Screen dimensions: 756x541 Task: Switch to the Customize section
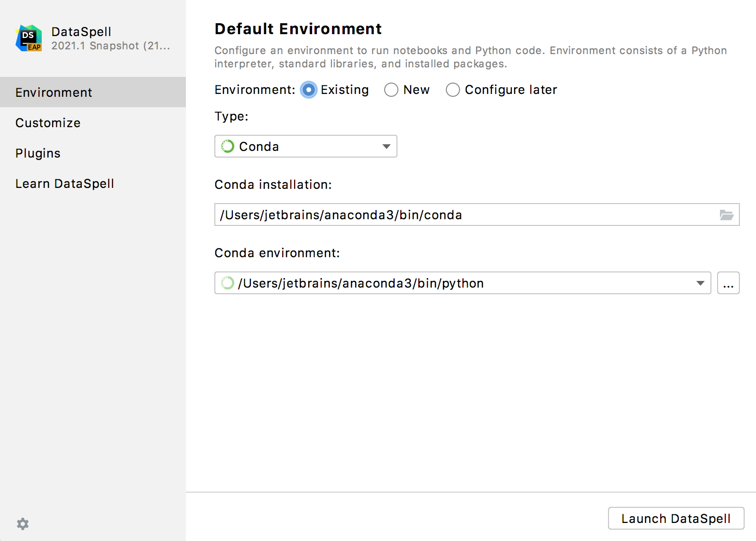coord(93,122)
